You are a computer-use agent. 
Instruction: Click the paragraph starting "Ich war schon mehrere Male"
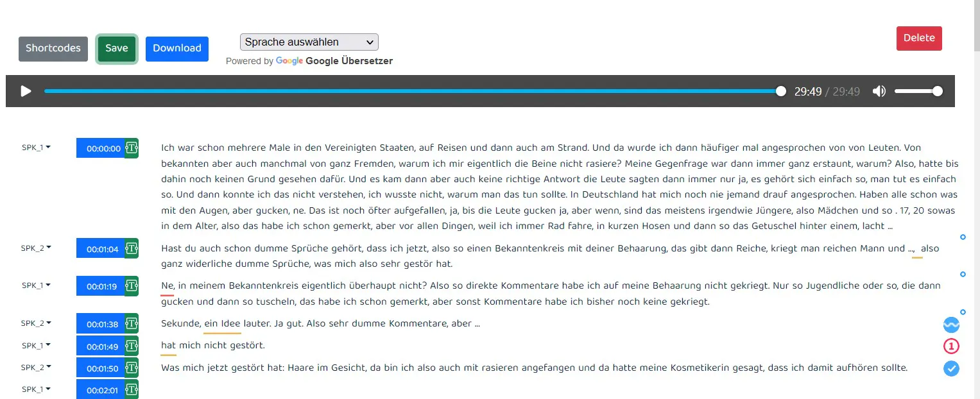pyautogui.click(x=560, y=187)
